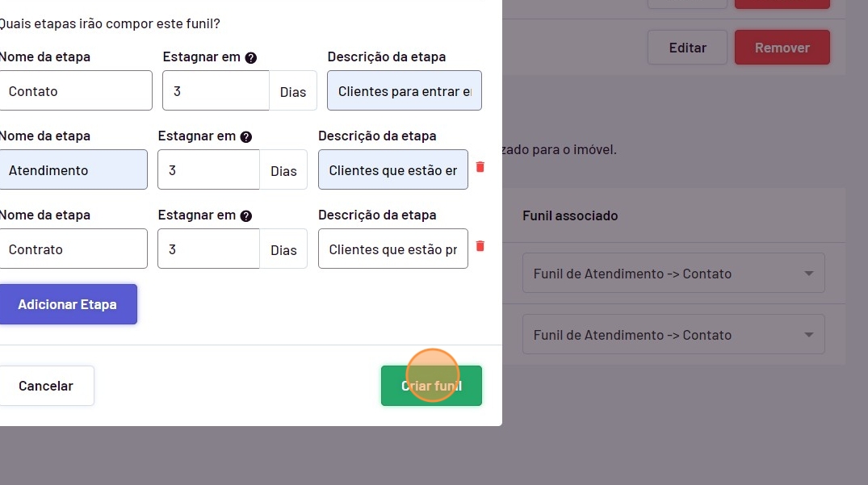Delete the Atendimento stage with trash icon
868x485 pixels.
click(480, 167)
